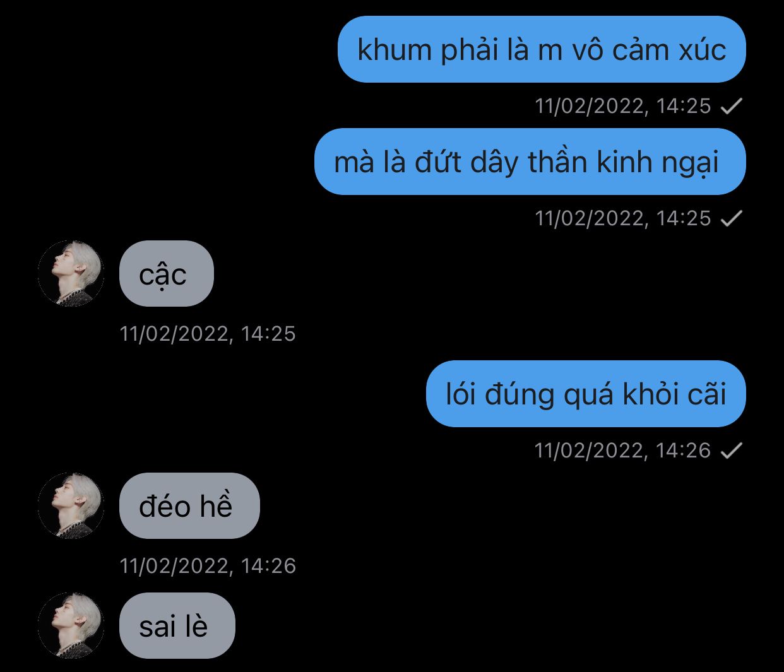Click the checkmark under "lói đúng quá khỏi cãi"
This screenshot has width=784, height=672.
732,451
